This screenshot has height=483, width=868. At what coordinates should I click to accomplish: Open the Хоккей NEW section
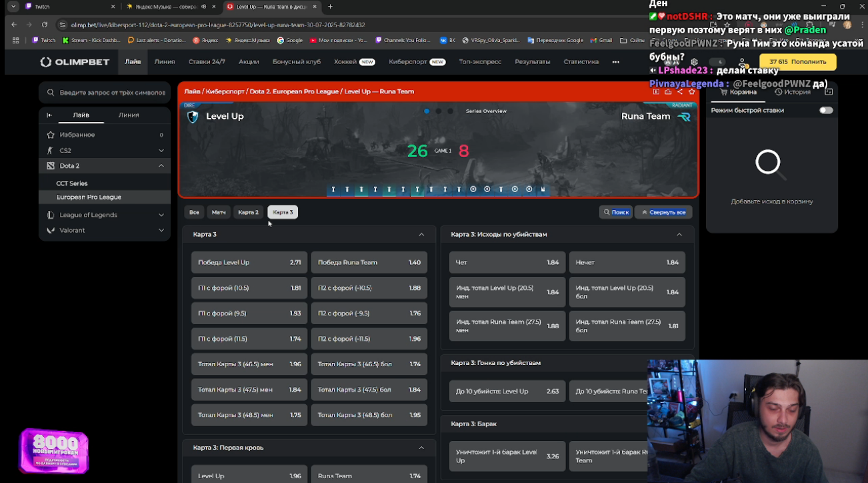point(355,61)
